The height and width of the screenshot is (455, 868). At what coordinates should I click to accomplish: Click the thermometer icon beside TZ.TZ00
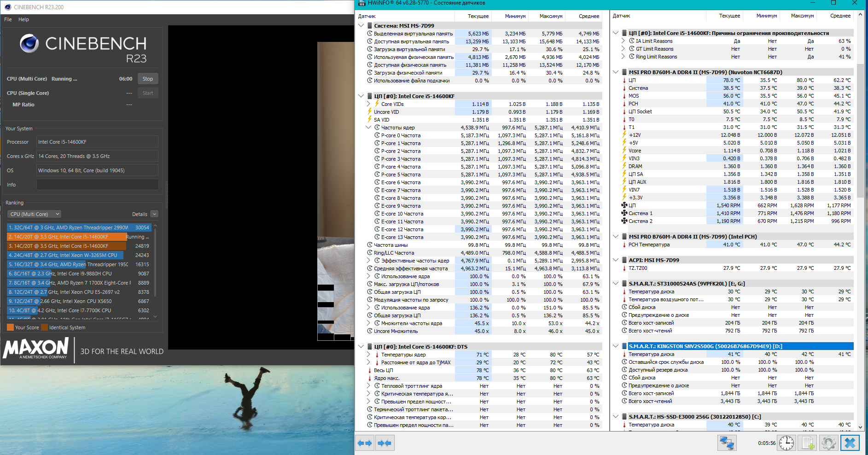(624, 268)
